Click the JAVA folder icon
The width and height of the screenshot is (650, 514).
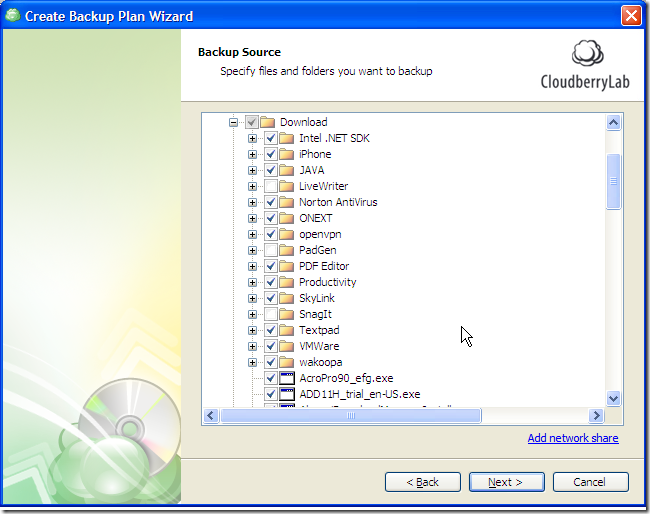(x=286, y=170)
